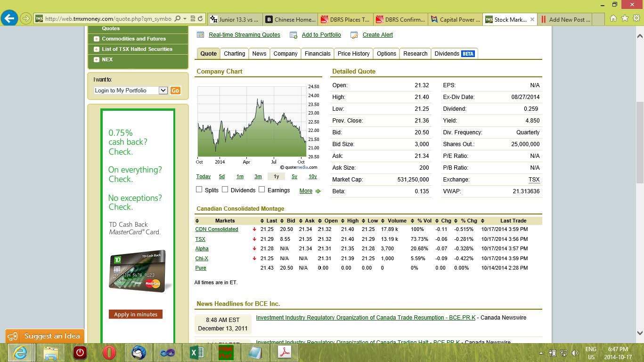Click the Real-time Streaming Quotes icon
The width and height of the screenshot is (644, 362).
tap(200, 35)
